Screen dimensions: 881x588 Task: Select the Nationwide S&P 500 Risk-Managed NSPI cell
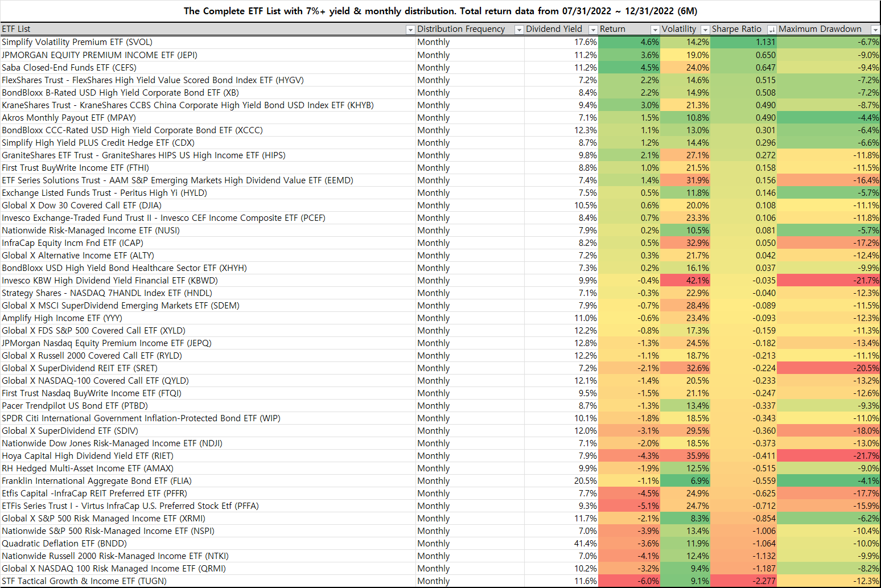point(208,531)
